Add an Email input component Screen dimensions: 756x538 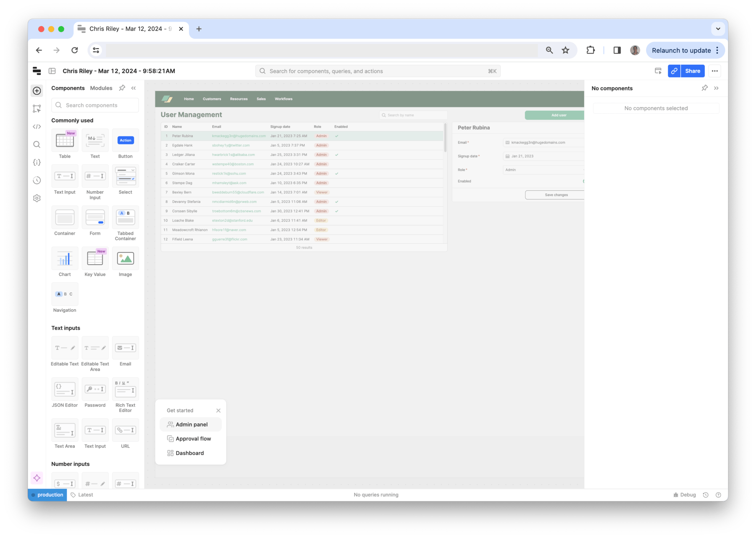125,352
